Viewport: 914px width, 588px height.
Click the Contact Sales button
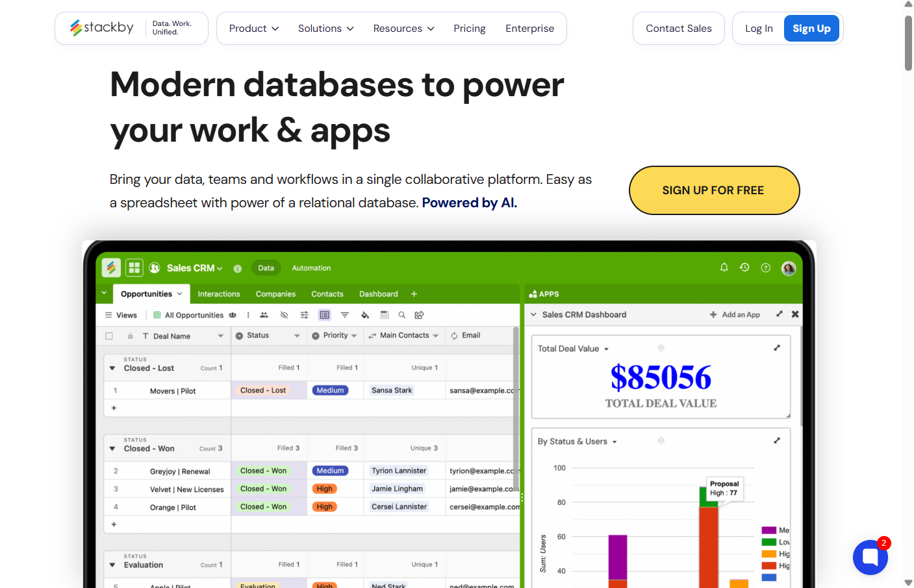tap(678, 29)
